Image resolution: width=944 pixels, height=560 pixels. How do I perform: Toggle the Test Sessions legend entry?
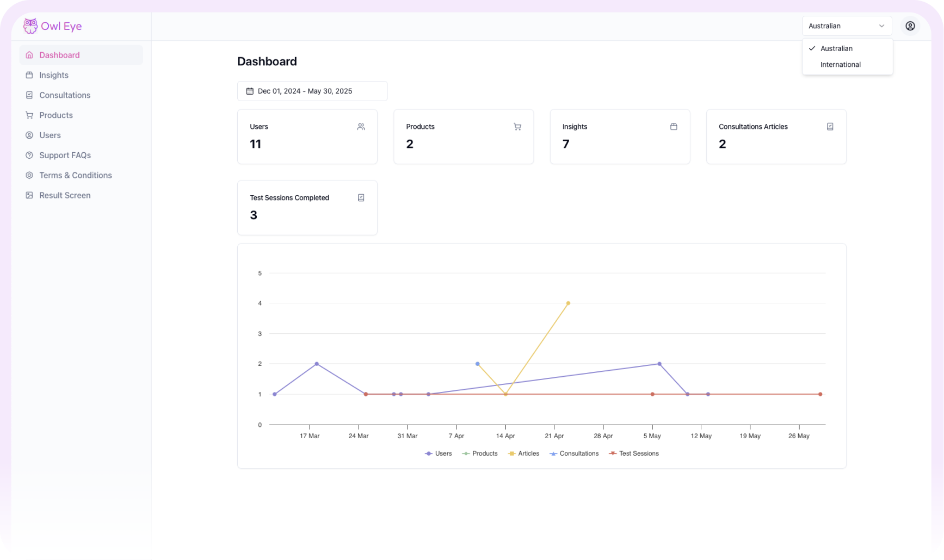633,453
